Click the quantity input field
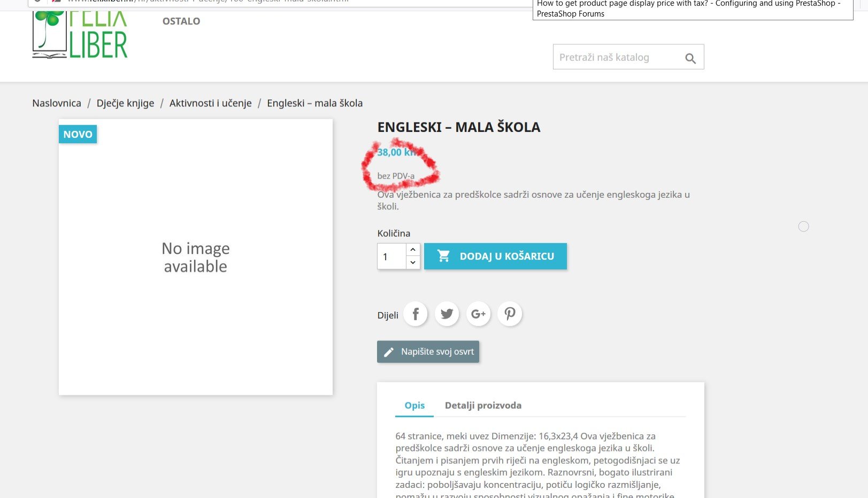 (x=391, y=256)
